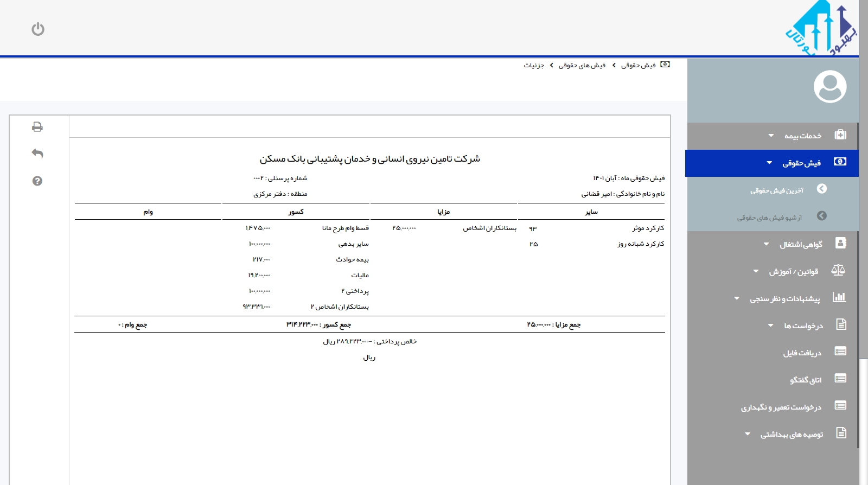Viewport: 868px width, 485px height.
Task: Open دریافت فایل menu item
Action: [802, 353]
